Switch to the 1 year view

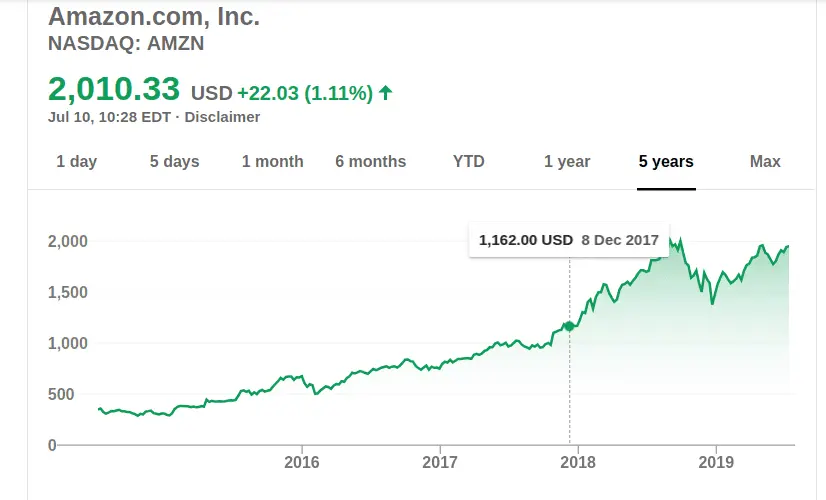point(567,161)
